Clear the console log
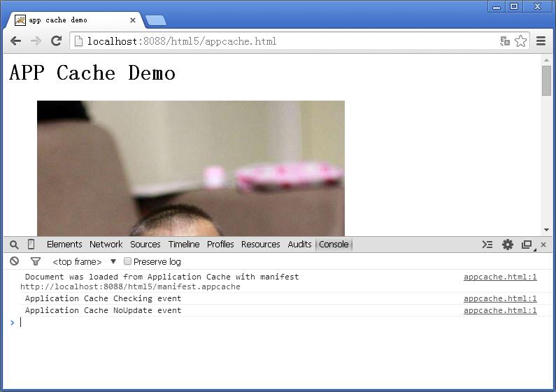 click(x=14, y=261)
